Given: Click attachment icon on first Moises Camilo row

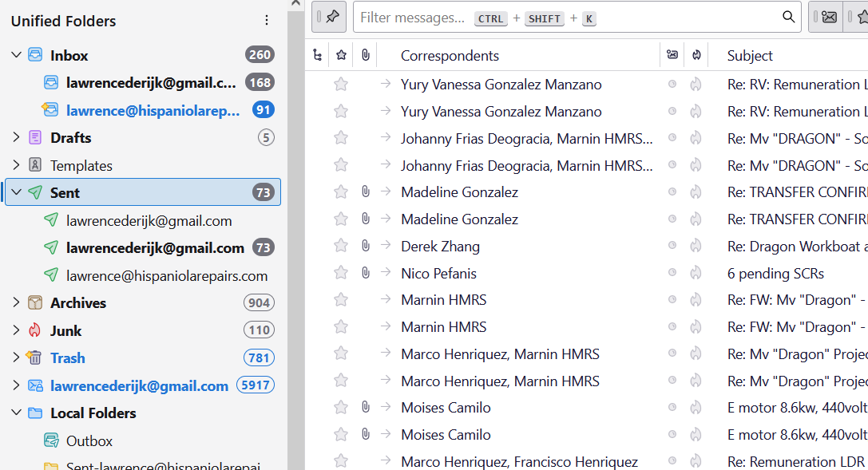Looking at the screenshot, I should [366, 407].
